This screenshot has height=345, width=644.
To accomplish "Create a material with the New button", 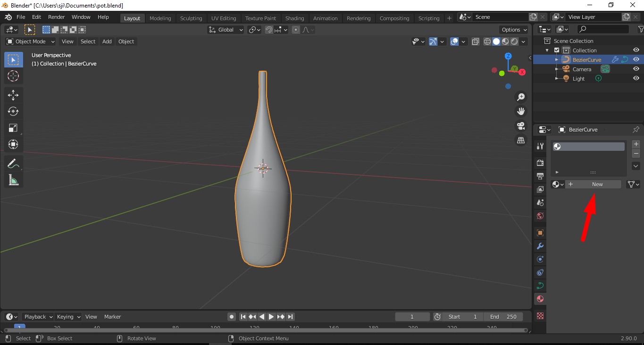I will [x=594, y=184].
